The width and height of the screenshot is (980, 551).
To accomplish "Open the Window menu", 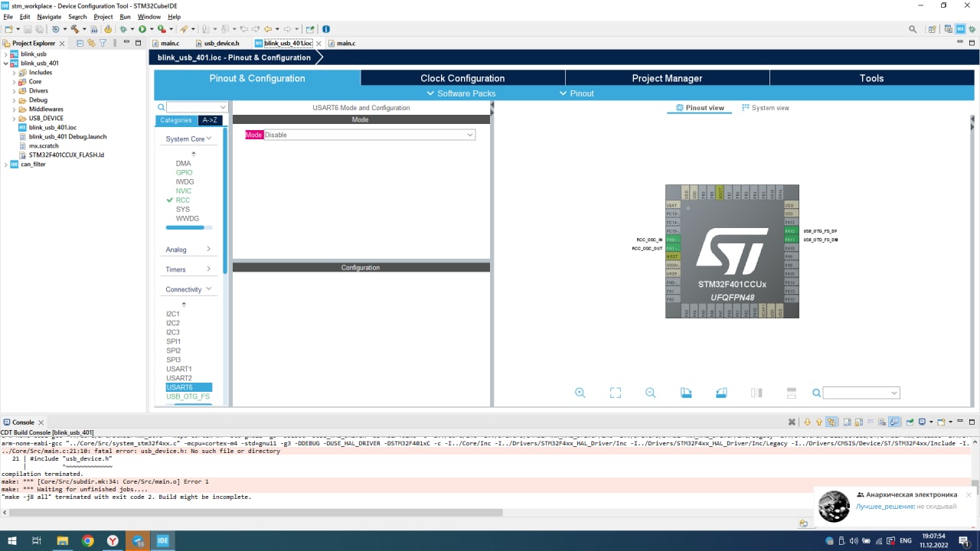I will (x=149, y=17).
